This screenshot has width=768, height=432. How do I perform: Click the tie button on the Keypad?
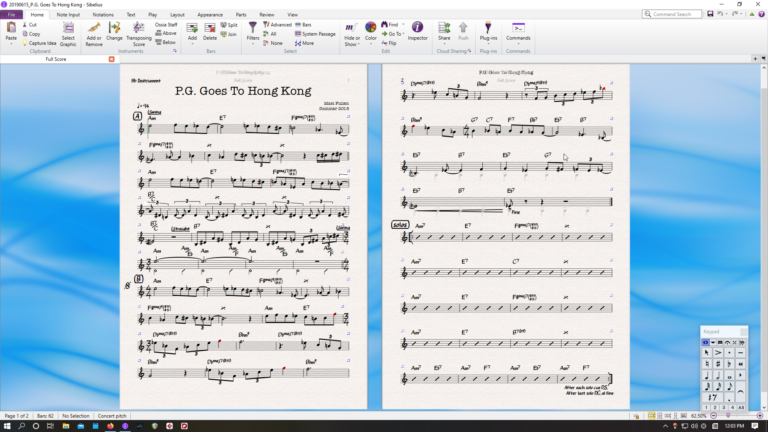coord(741,392)
